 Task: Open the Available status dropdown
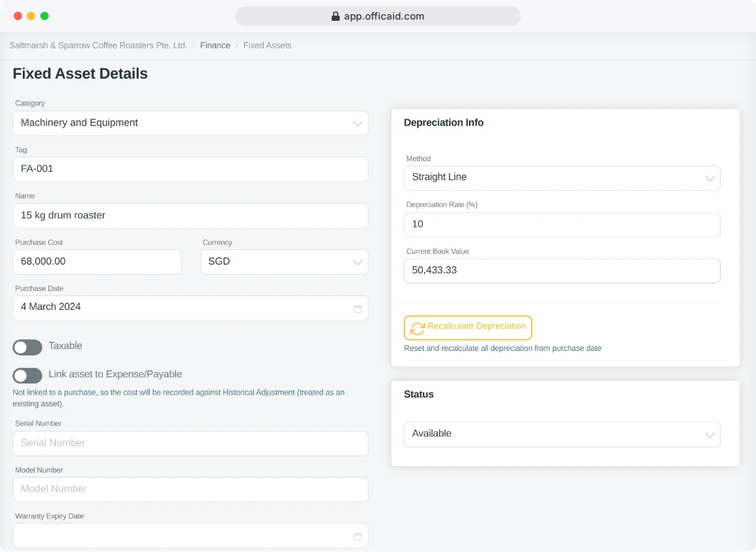(562, 434)
